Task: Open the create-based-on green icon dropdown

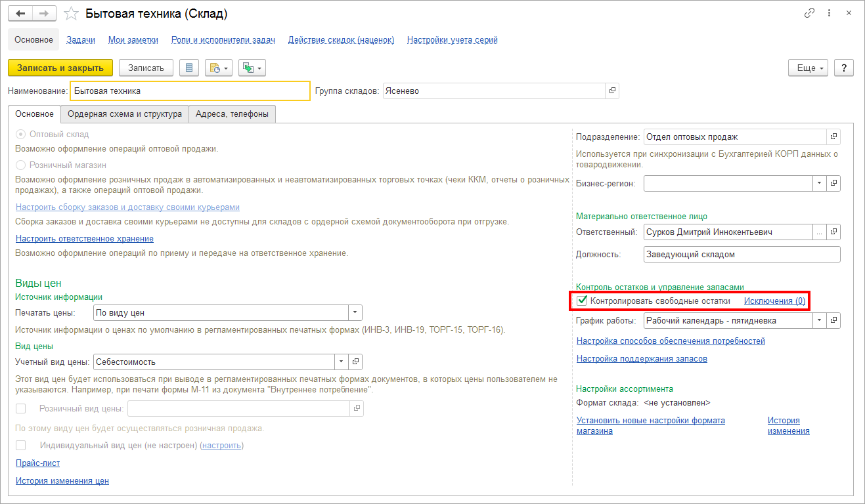Action: [x=252, y=68]
